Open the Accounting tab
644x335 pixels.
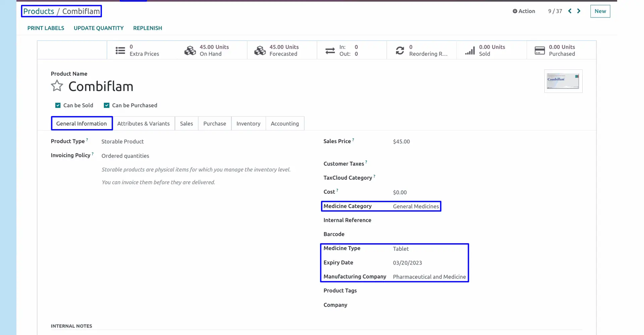coord(285,123)
